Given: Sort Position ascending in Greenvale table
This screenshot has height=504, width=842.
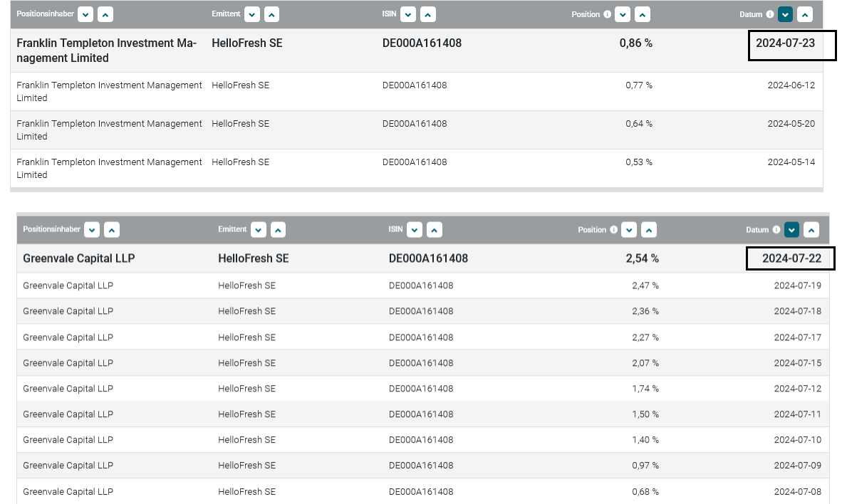Looking at the screenshot, I should coord(649,230).
